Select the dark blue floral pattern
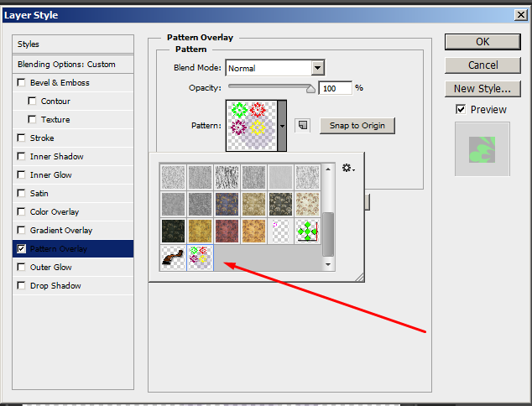The height and width of the screenshot is (406, 532). [227, 204]
